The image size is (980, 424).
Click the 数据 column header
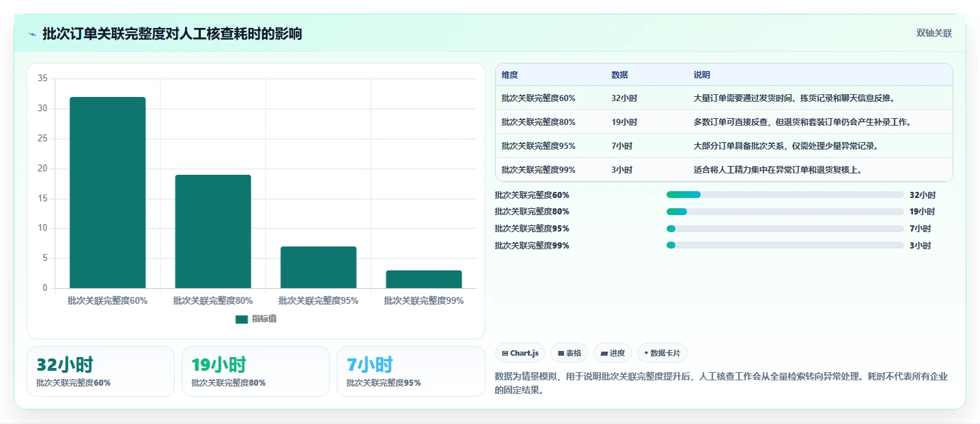coord(619,75)
